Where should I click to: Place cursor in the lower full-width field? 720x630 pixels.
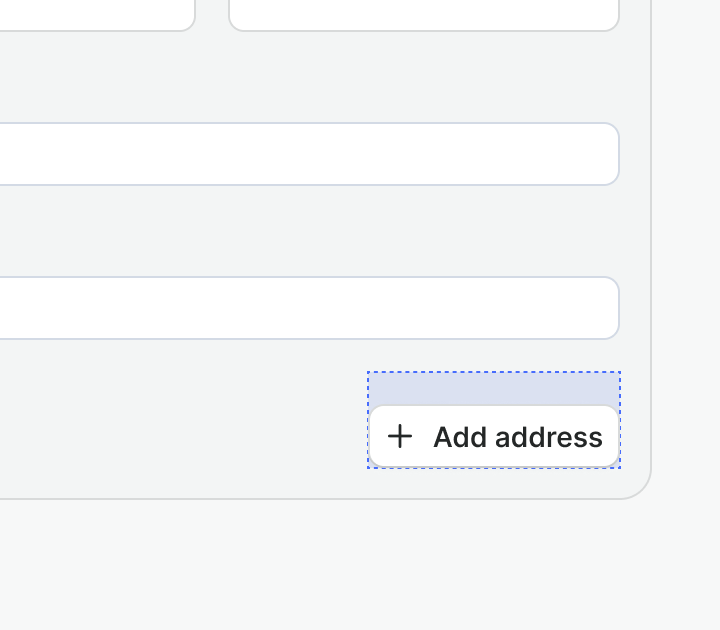300,308
